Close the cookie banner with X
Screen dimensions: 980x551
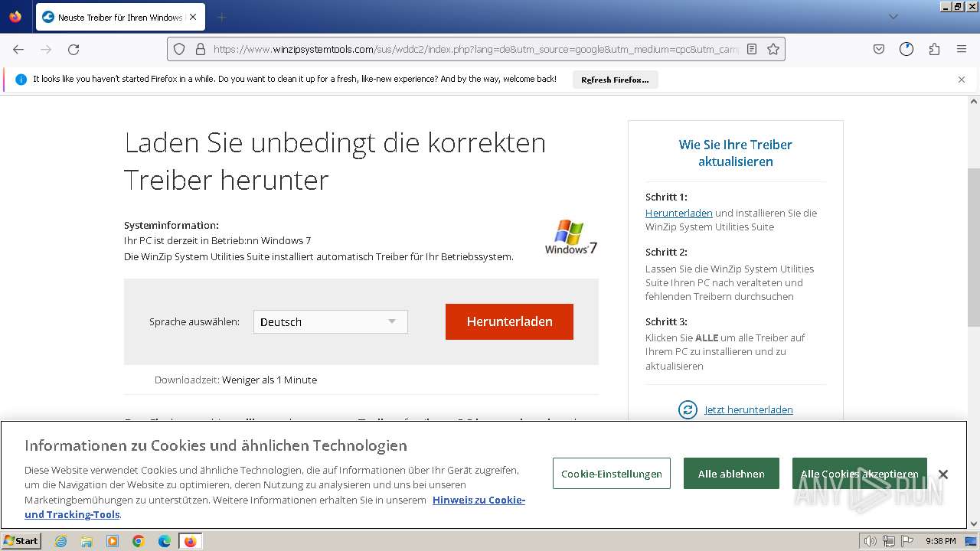click(x=943, y=474)
